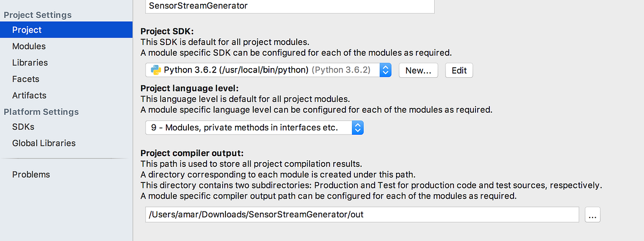
Task: Select Project in Project Settings
Action: 27,30
